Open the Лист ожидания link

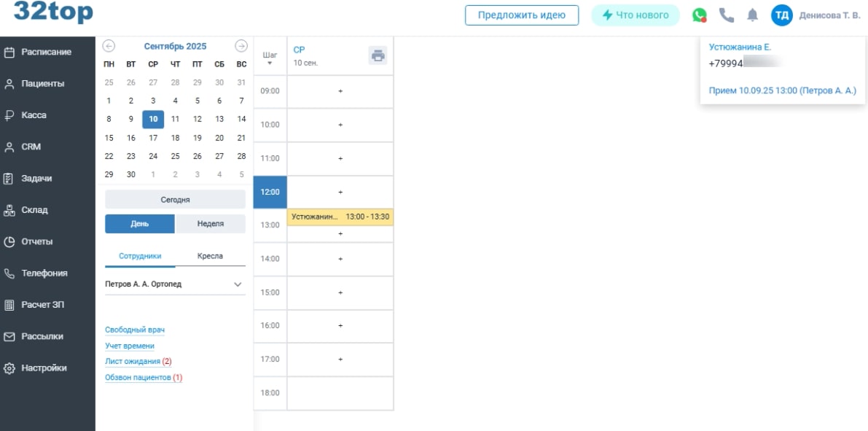[x=133, y=362]
